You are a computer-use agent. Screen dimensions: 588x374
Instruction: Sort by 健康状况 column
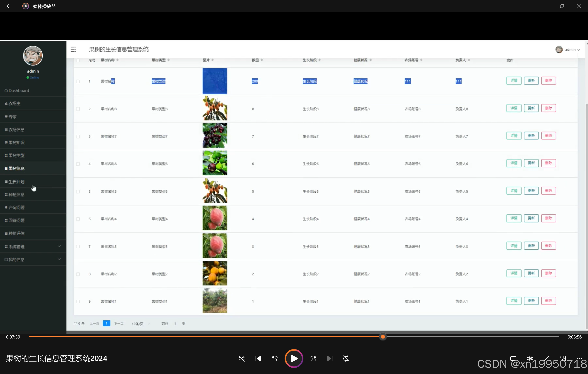[x=371, y=60]
